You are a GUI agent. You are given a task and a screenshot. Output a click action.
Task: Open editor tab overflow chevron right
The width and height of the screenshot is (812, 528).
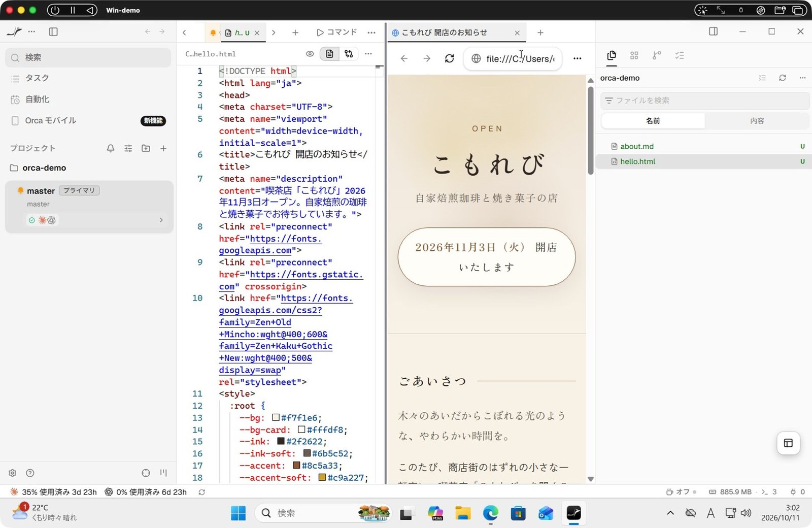tap(274, 32)
